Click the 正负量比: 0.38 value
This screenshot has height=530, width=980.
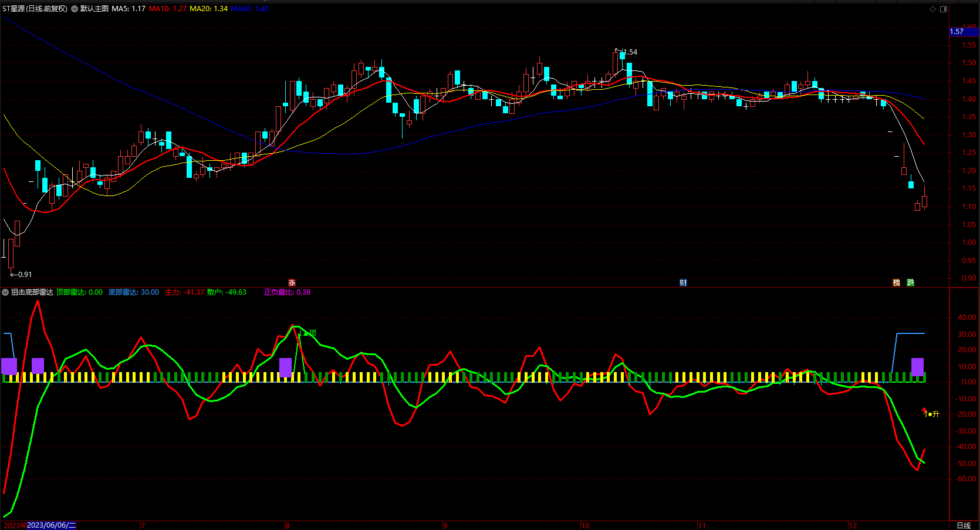(x=288, y=292)
